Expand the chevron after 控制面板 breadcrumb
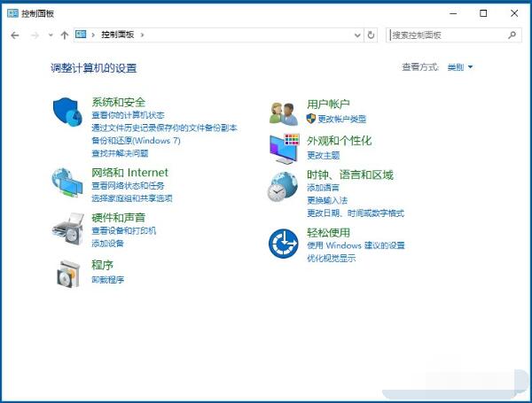Screen dimensions: 532x403 coord(142,35)
